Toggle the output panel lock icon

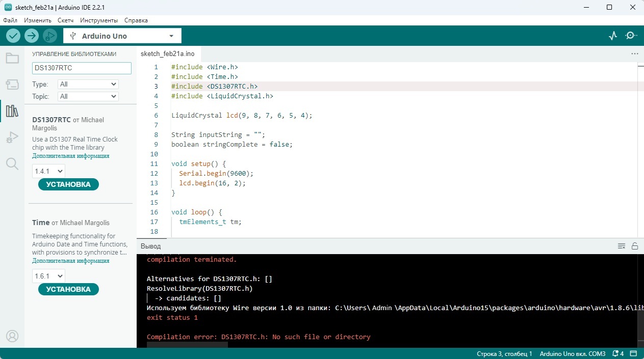click(635, 246)
